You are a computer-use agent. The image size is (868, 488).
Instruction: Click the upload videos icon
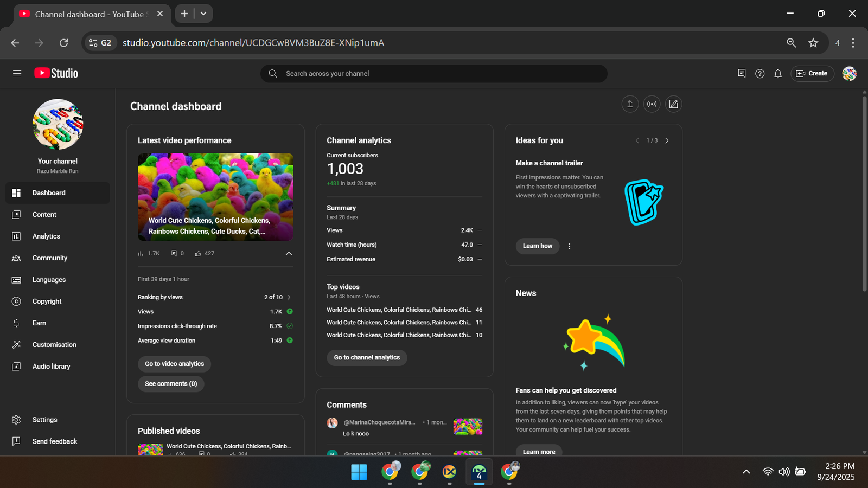coord(630,104)
